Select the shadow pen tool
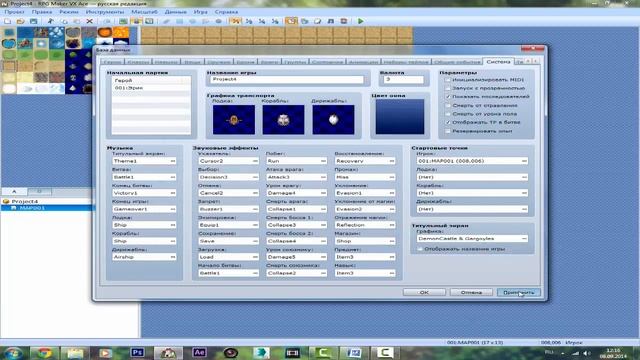The image size is (640, 360). click(218, 21)
